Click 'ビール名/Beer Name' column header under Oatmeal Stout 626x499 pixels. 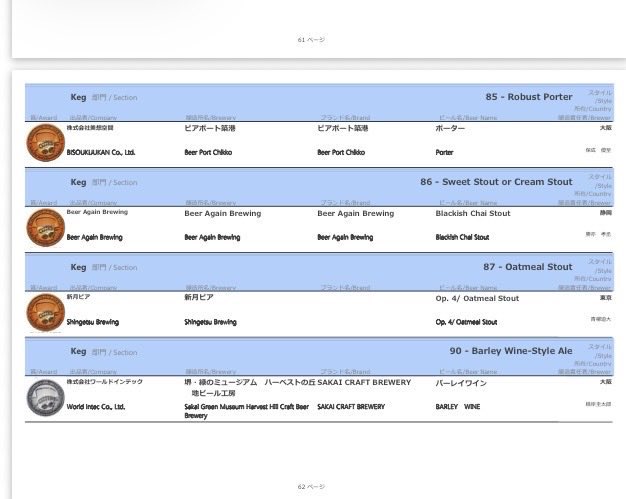point(468,288)
